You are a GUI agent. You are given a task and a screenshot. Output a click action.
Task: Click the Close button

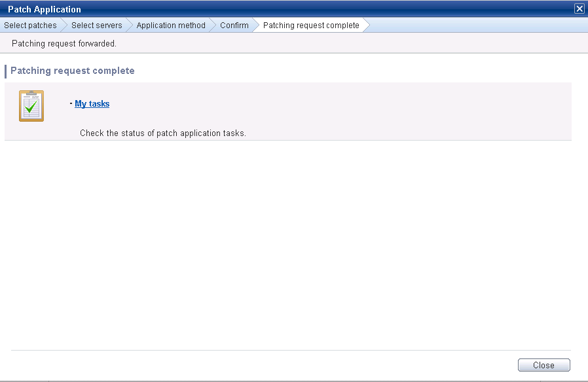tap(543, 365)
